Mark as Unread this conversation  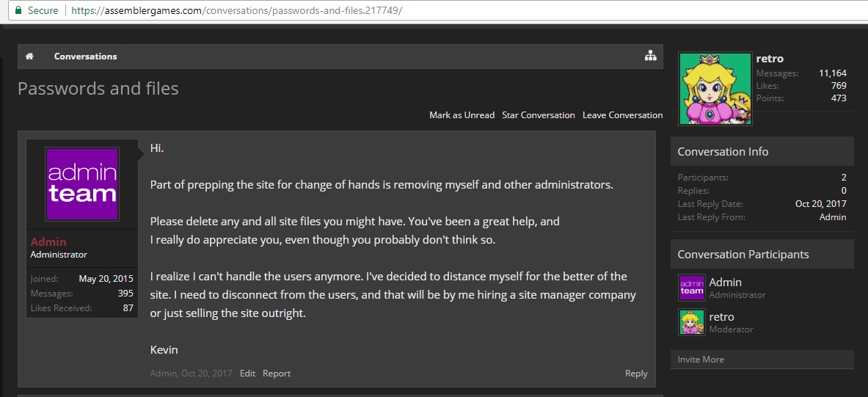[462, 115]
